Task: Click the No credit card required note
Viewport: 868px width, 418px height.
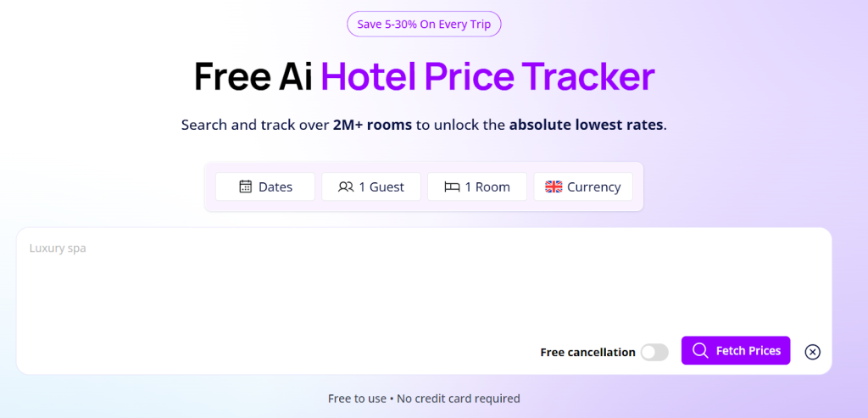Action: pyautogui.click(x=458, y=398)
